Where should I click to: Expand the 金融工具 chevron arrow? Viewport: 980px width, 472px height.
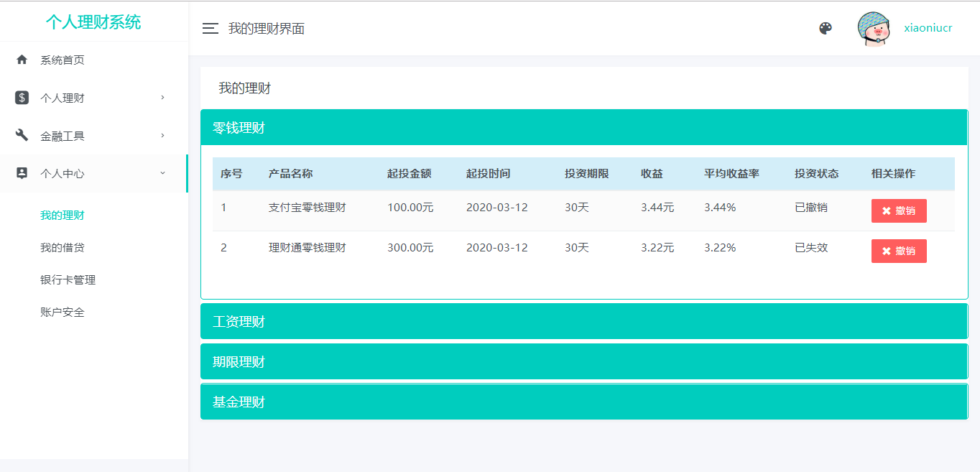coord(163,135)
